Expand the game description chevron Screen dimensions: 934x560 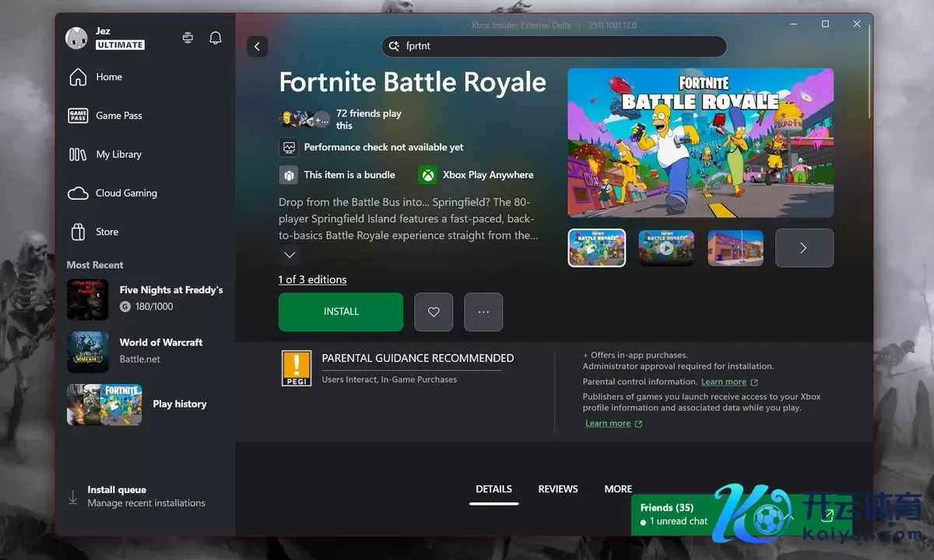(x=290, y=255)
